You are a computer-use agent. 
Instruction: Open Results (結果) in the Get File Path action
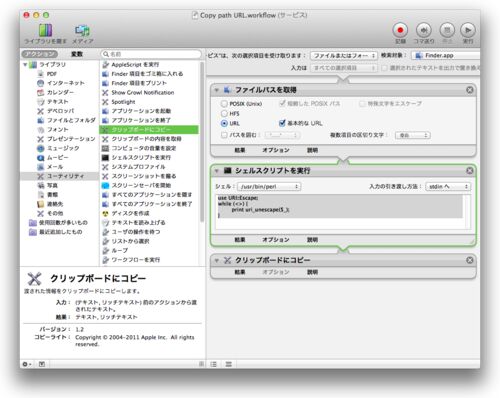pos(240,150)
